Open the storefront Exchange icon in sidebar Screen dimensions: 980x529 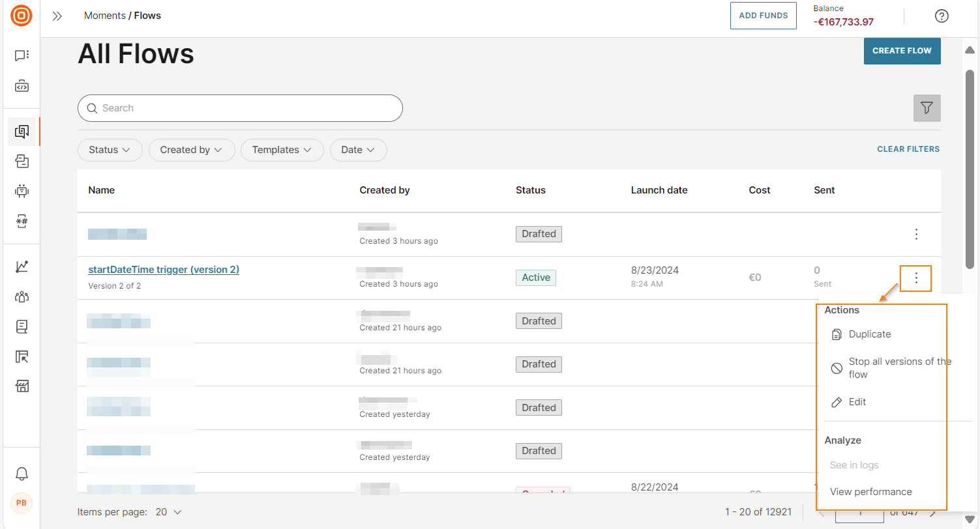pyautogui.click(x=22, y=386)
